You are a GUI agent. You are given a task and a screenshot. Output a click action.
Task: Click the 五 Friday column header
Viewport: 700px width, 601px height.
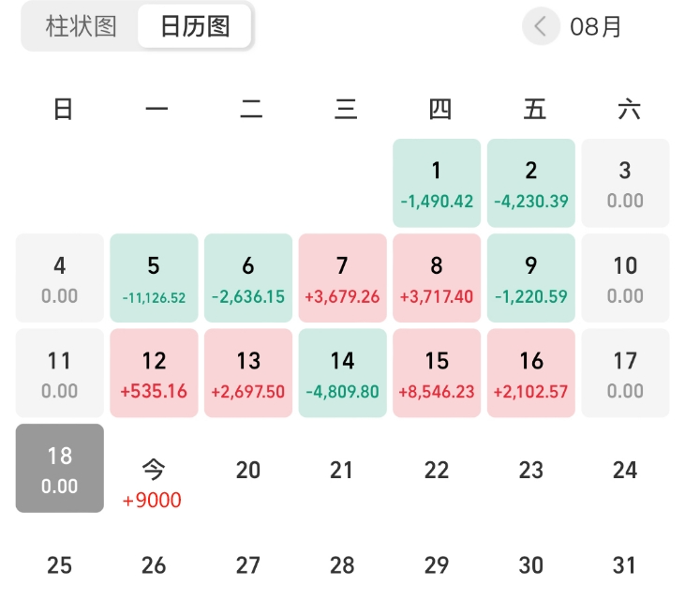pos(535,109)
